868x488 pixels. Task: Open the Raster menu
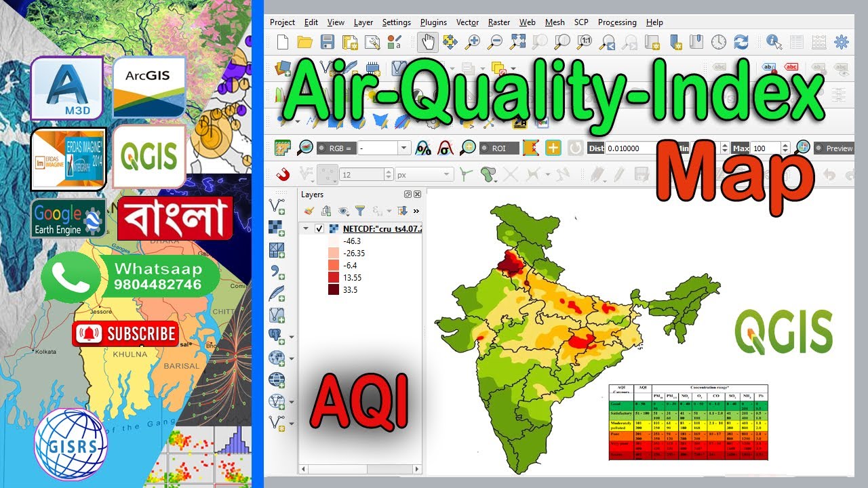[499, 22]
